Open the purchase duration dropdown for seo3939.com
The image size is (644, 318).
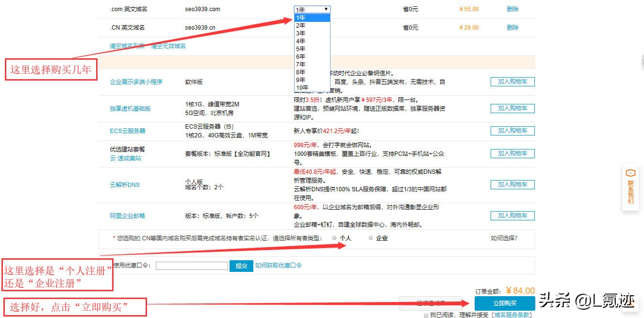pyautogui.click(x=313, y=8)
